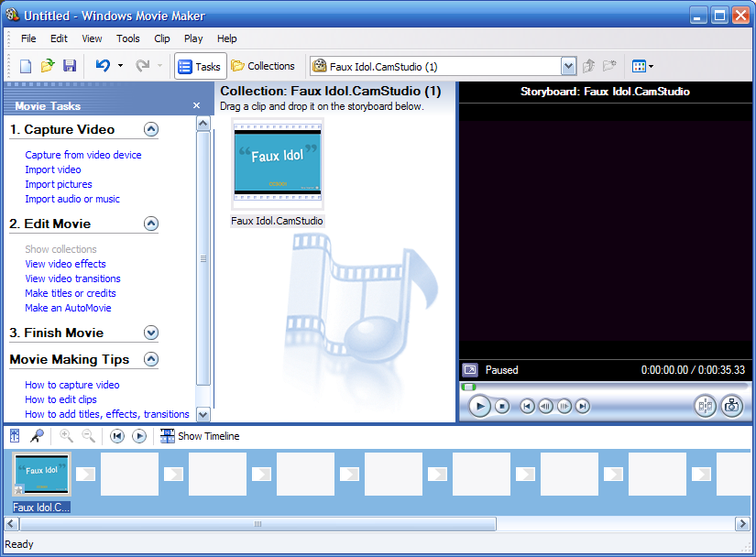Toggle the Tasks pane button

point(200,67)
